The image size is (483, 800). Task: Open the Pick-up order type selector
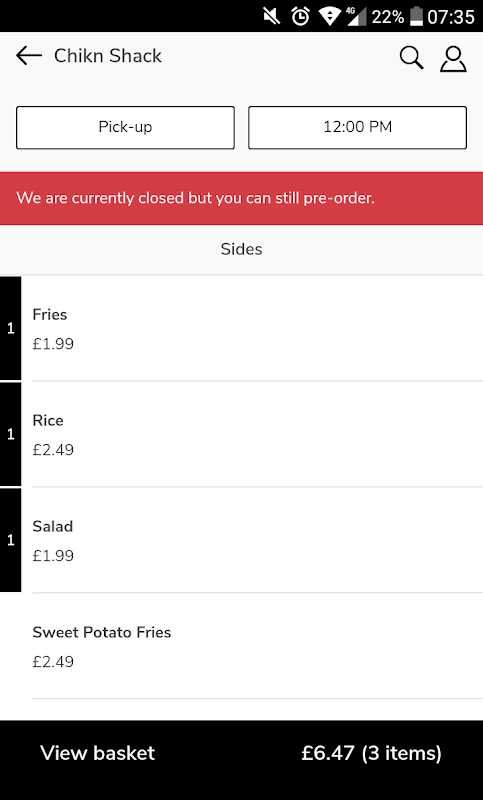pos(125,128)
